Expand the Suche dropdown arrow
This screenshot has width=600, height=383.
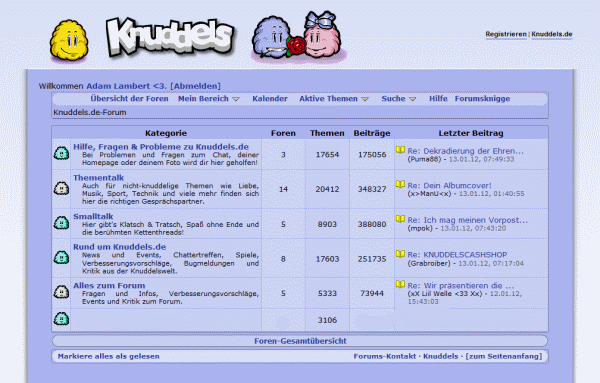412,99
